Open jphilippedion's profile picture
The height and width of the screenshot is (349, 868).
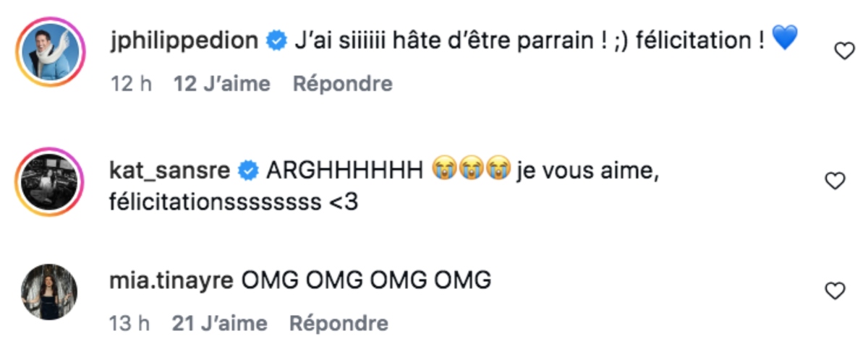point(49,52)
